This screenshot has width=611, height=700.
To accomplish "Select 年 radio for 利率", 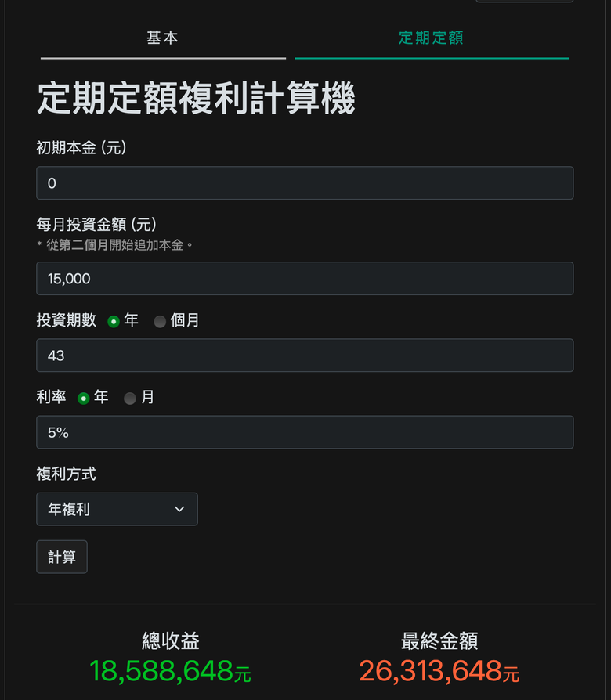I will click(x=84, y=399).
